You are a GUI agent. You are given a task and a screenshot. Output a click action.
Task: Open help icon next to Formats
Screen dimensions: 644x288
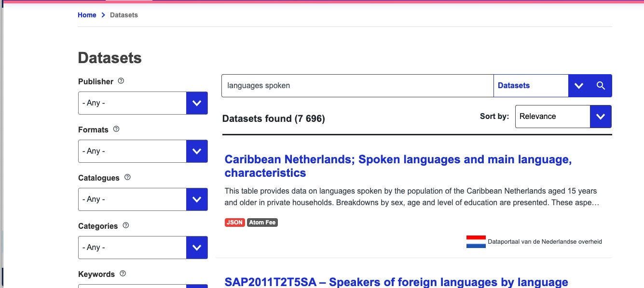[x=116, y=129]
